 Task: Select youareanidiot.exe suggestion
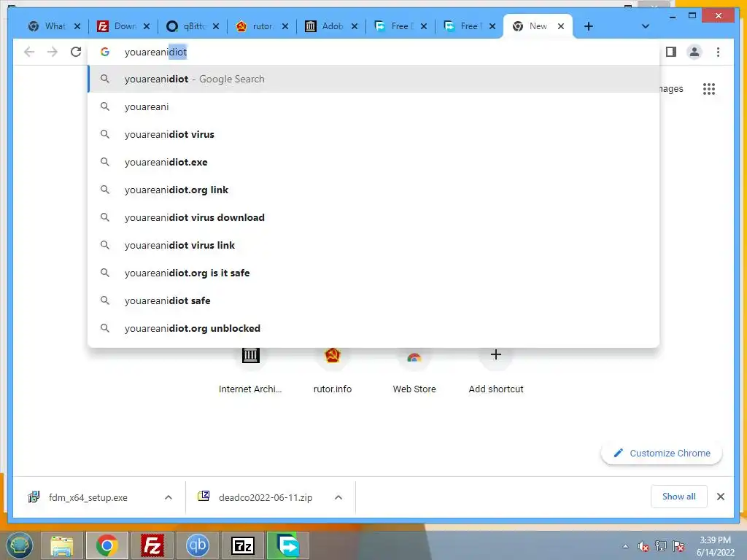[373, 162]
